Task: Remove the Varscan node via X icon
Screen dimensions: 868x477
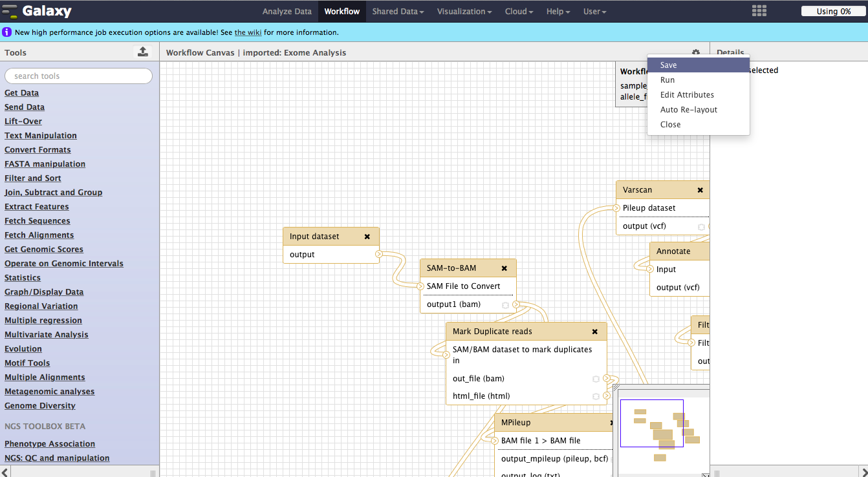Action: [700, 190]
